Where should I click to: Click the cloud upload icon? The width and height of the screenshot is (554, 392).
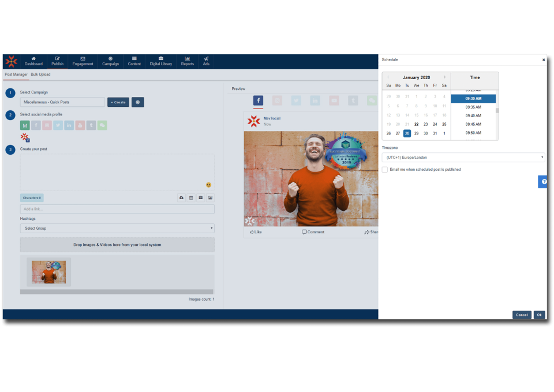click(181, 198)
